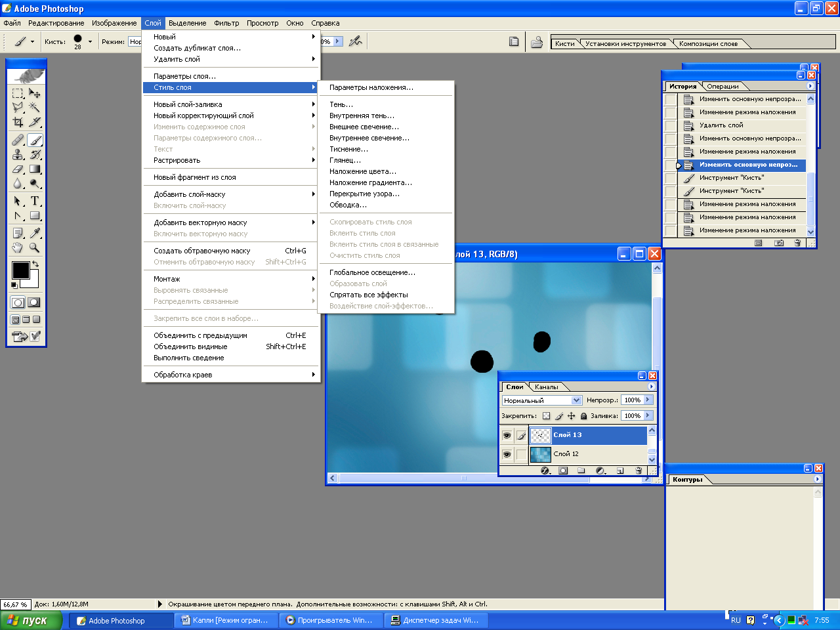Open Капли document taskbar button
Image resolution: width=840 pixels, height=630 pixels.
click(x=226, y=620)
